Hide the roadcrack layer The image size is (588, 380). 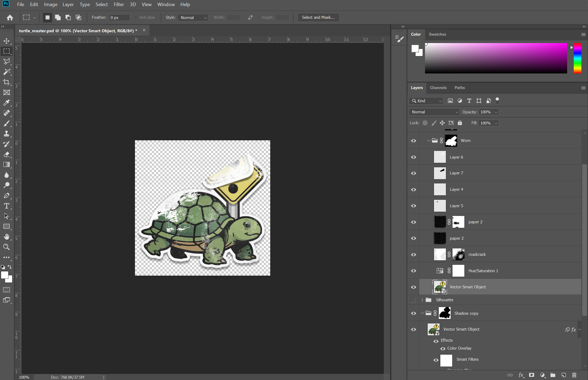tap(413, 254)
